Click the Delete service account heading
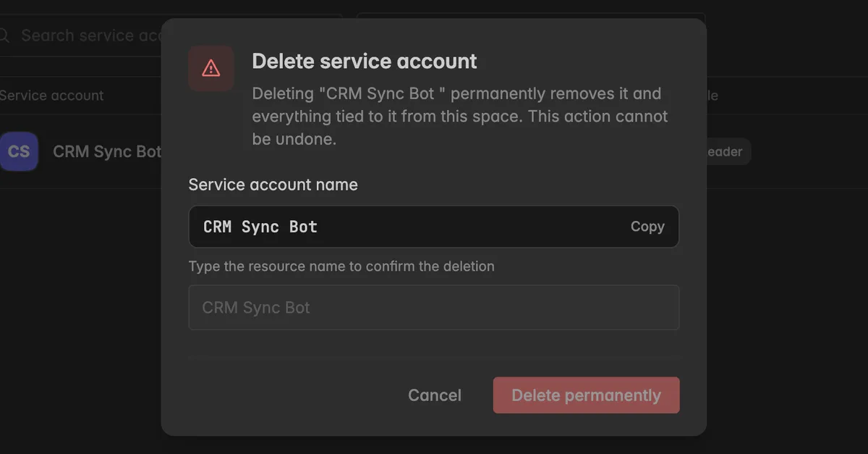The width and height of the screenshot is (868, 454). [x=365, y=62]
